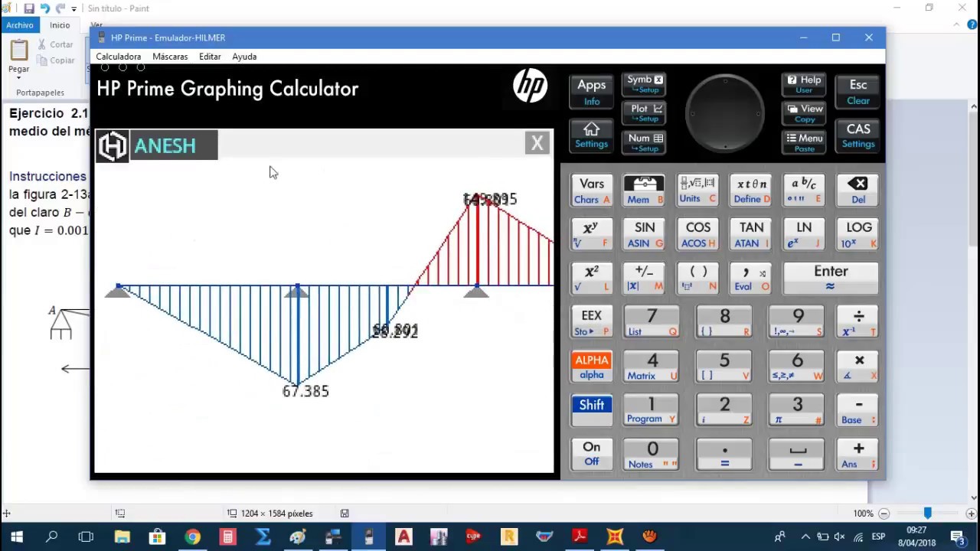The width and height of the screenshot is (980, 551).
Task: Tap the Menu Paste key
Action: click(804, 142)
